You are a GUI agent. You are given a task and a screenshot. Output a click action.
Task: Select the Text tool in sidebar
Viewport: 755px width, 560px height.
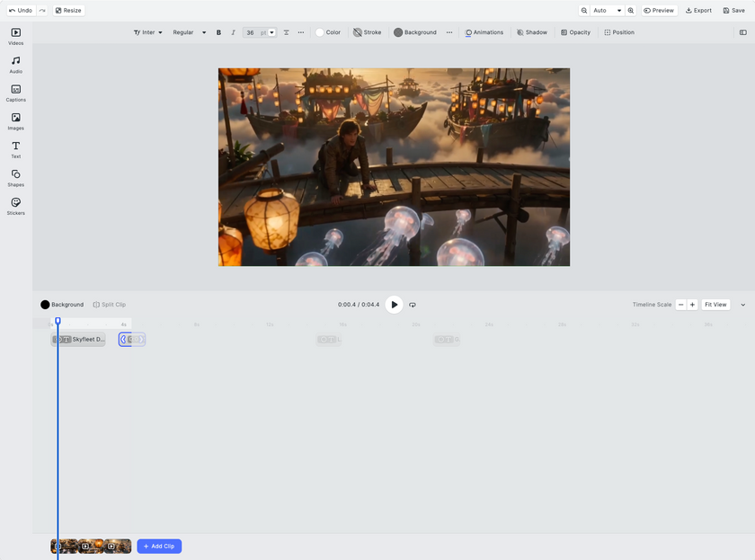pyautogui.click(x=16, y=150)
